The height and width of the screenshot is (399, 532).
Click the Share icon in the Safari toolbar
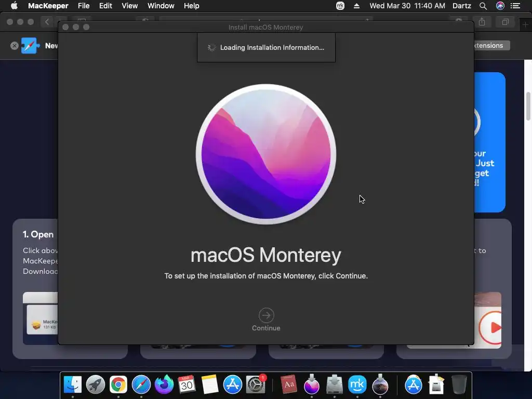pyautogui.click(x=482, y=22)
